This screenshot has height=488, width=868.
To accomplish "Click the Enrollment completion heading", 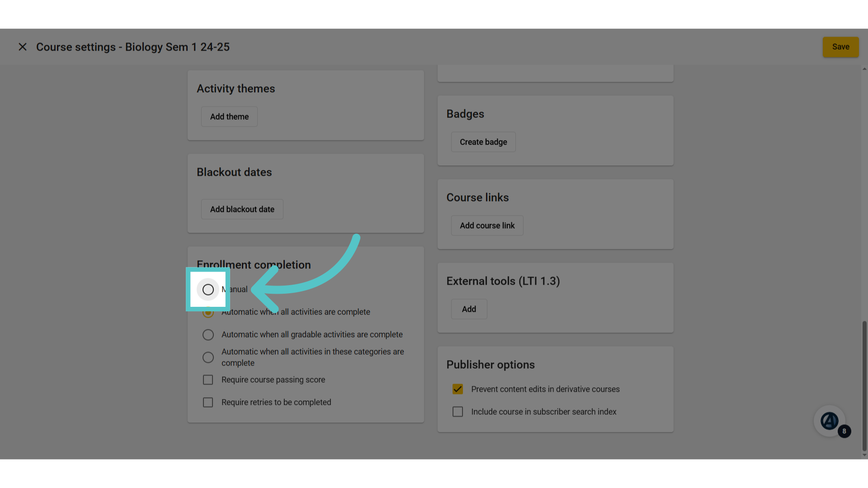I will [254, 265].
